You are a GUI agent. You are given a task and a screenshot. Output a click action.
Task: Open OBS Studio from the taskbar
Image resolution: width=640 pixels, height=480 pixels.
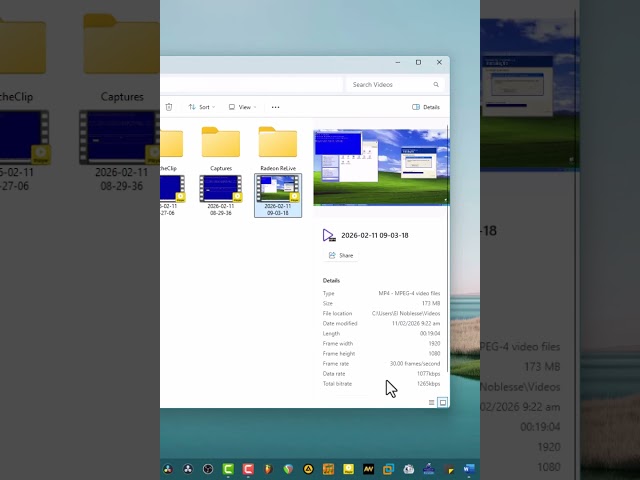[x=208, y=469]
